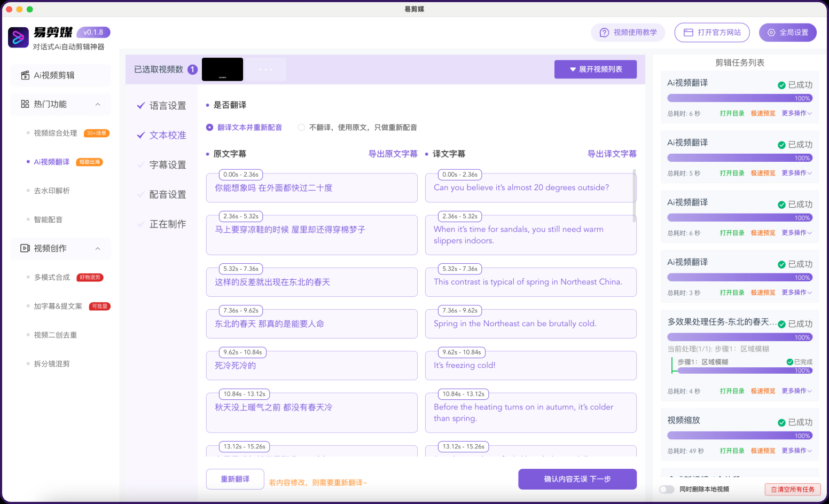
Task: Click the 易剪媒 app logo
Action: click(x=18, y=37)
